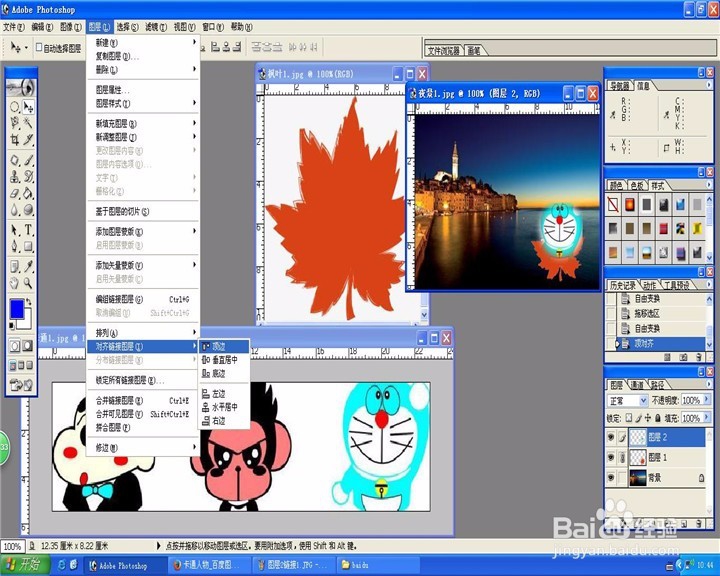This screenshot has width=720, height=576.
Task: Open the opacity slider arrow
Action: [x=706, y=400]
